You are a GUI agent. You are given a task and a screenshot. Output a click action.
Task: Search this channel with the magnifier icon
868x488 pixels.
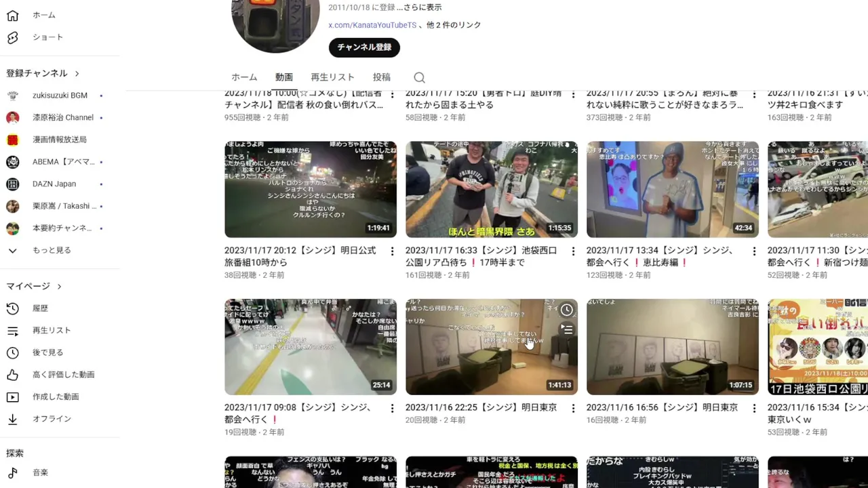[419, 77]
